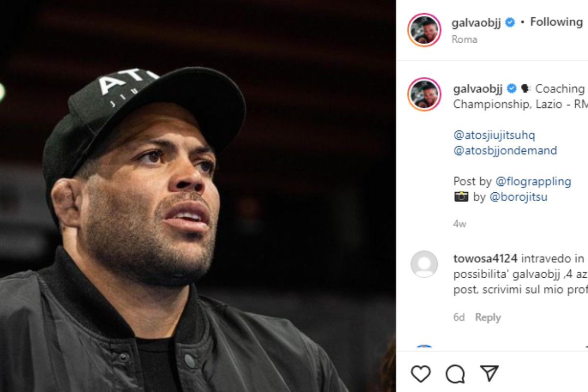Click galvaobjj username in the caption
Screen dimensions: 588x392
pos(478,89)
